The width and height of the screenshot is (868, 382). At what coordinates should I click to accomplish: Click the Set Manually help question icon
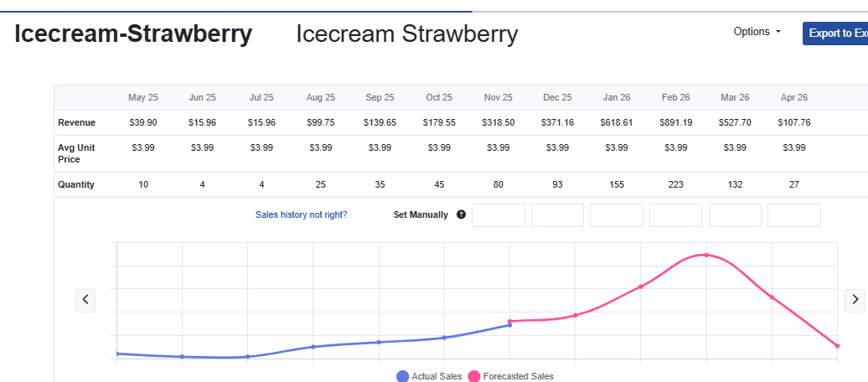click(x=461, y=215)
